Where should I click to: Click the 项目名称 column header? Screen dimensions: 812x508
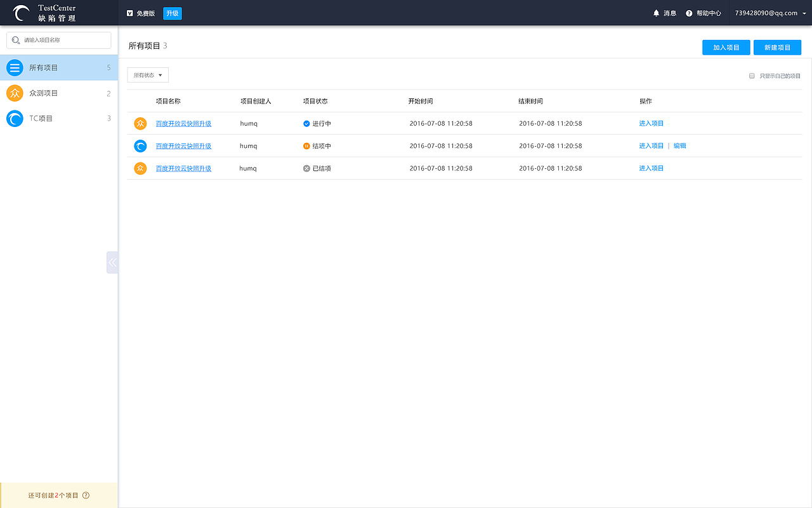pyautogui.click(x=169, y=101)
